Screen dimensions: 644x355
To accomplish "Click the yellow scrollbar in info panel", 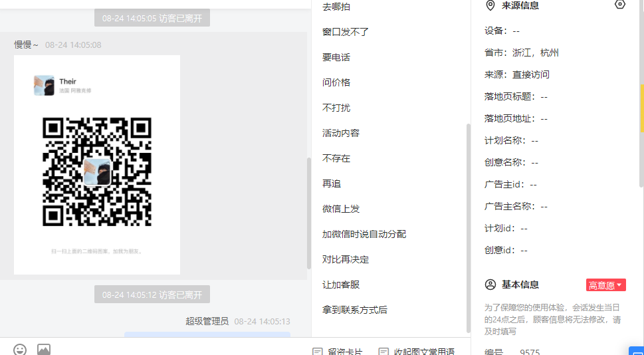I will [x=642, y=108].
